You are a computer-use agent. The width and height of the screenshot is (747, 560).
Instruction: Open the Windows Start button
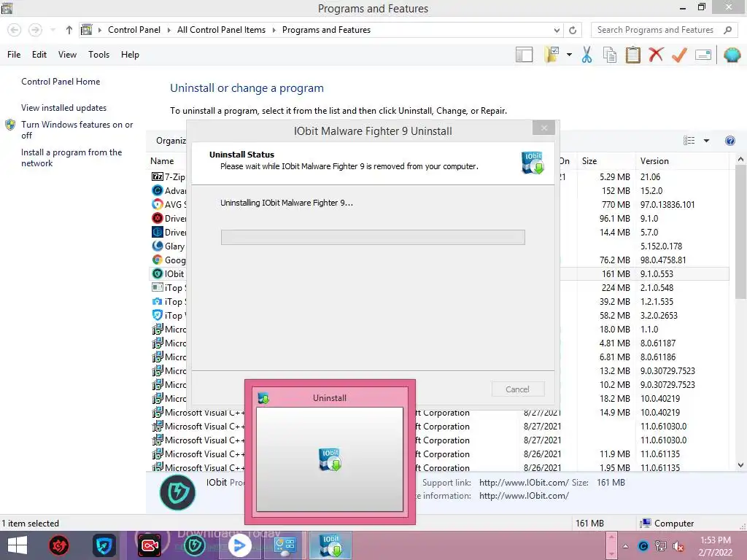click(x=18, y=545)
